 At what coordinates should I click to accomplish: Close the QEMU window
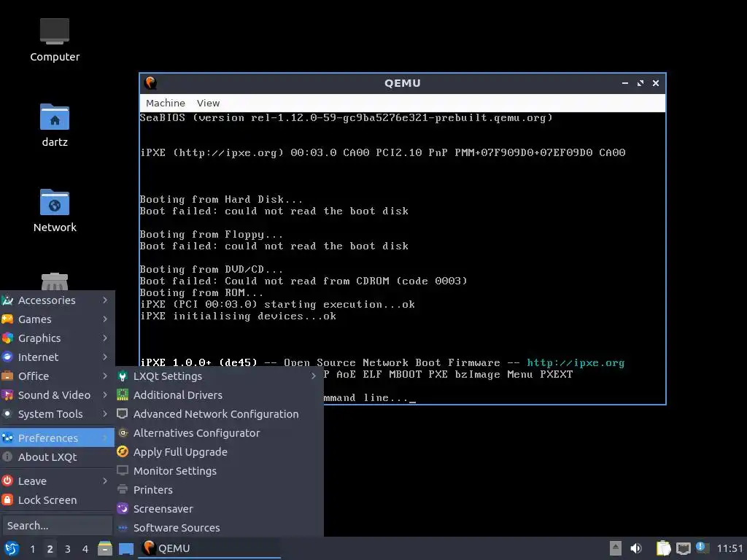click(x=656, y=83)
